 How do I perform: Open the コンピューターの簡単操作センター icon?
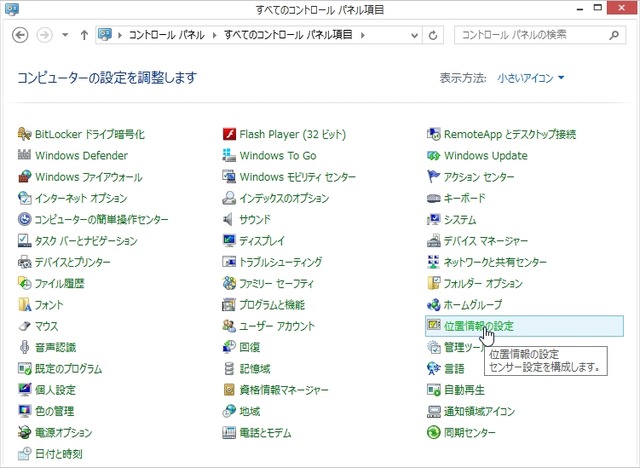24,219
